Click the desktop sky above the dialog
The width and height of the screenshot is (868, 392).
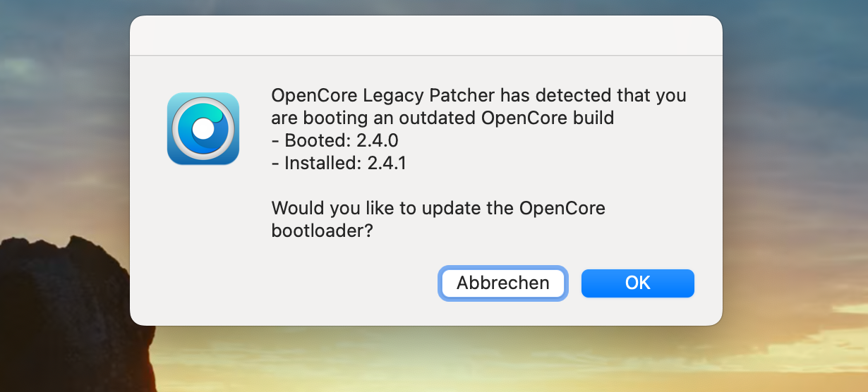pyautogui.click(x=423, y=7)
